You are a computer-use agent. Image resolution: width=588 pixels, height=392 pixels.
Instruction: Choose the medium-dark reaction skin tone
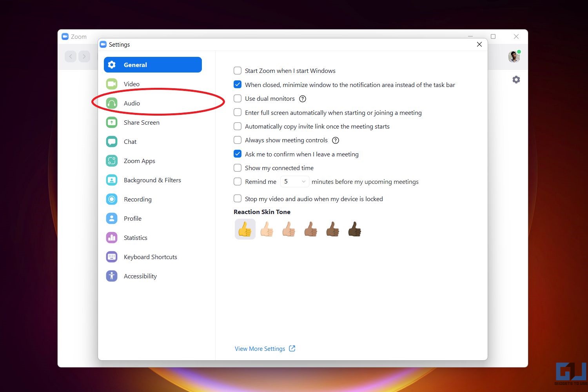click(333, 229)
